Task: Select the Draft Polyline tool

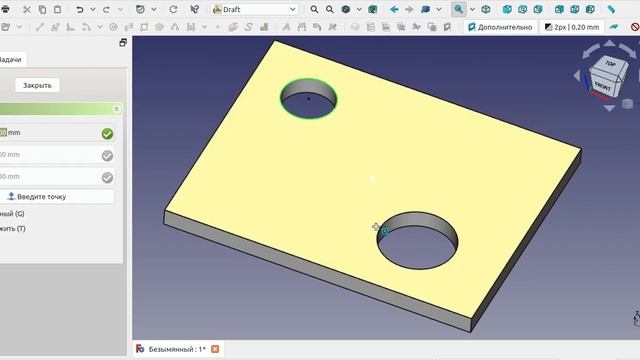Action: (55, 27)
